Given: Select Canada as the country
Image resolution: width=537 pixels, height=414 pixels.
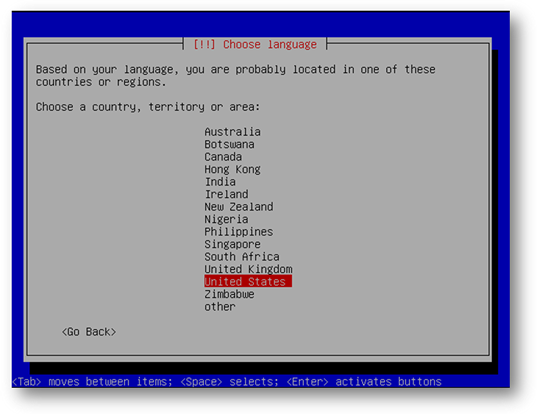Looking at the screenshot, I should tap(223, 157).
